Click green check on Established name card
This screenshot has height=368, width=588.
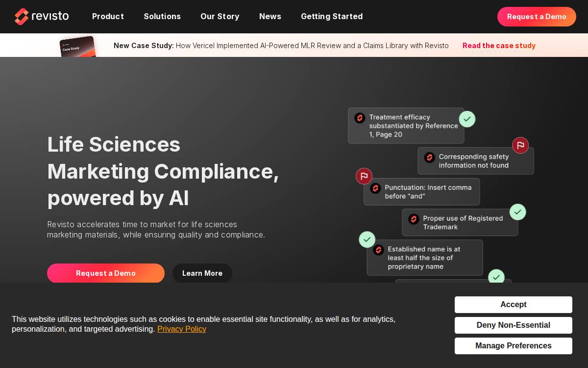coord(367,239)
